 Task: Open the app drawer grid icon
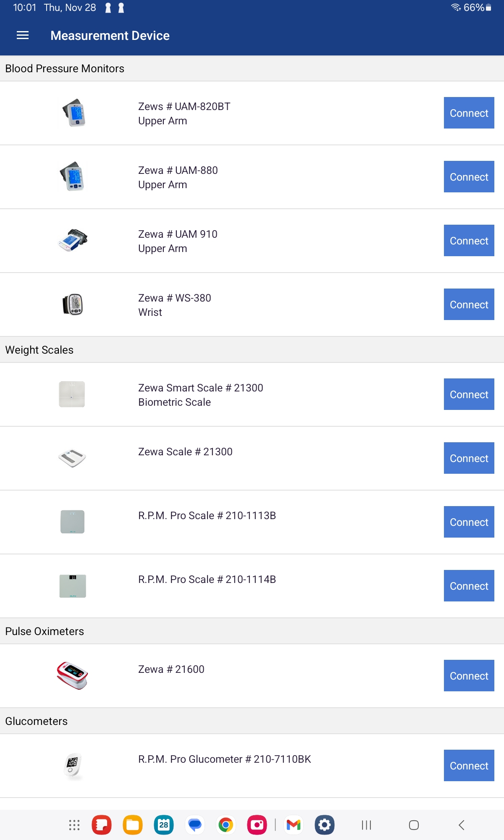pyautogui.click(x=74, y=825)
